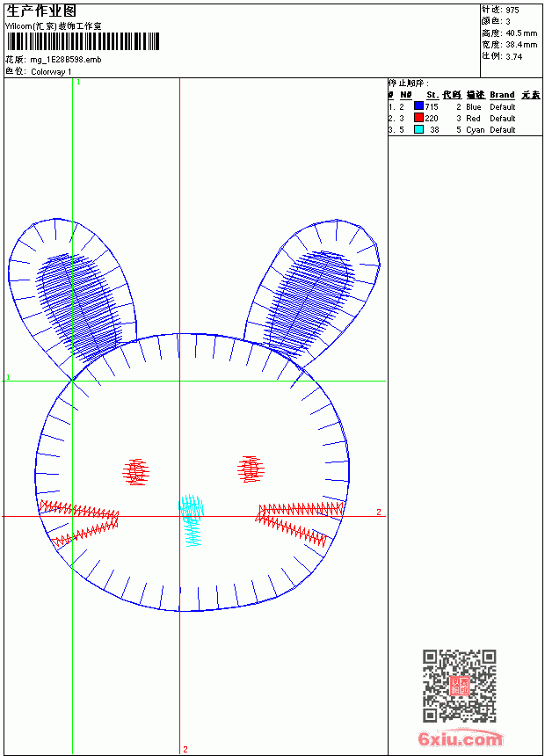
Task: Select the Cyan row in stop sequence
Action: (x=465, y=130)
